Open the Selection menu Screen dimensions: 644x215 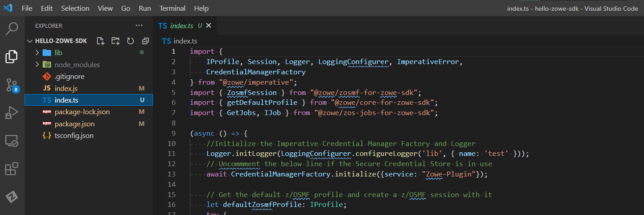pyautogui.click(x=75, y=8)
